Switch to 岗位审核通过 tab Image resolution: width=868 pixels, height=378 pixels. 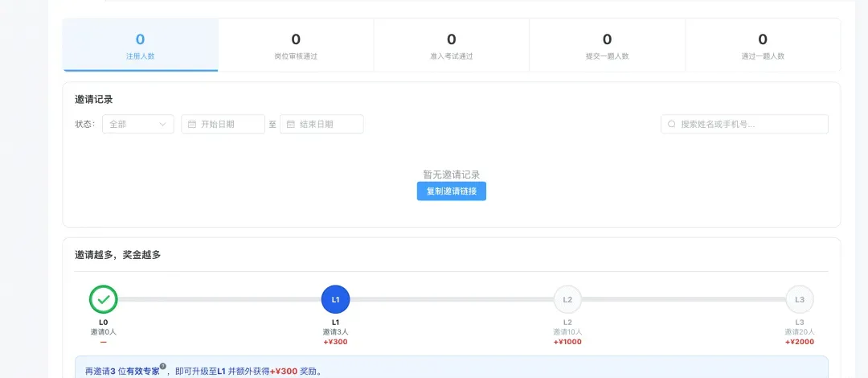pos(296,45)
